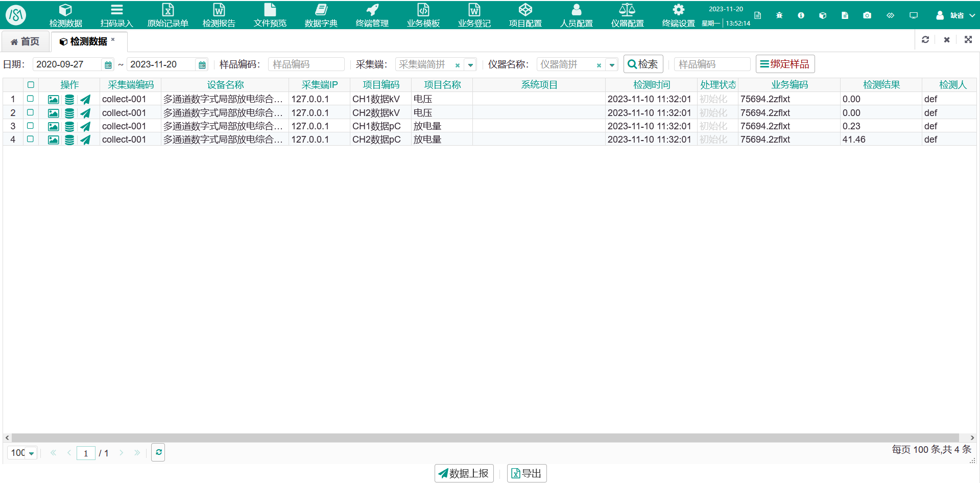Send row 3 CH1数据pC with paper-plane icon

click(85, 126)
